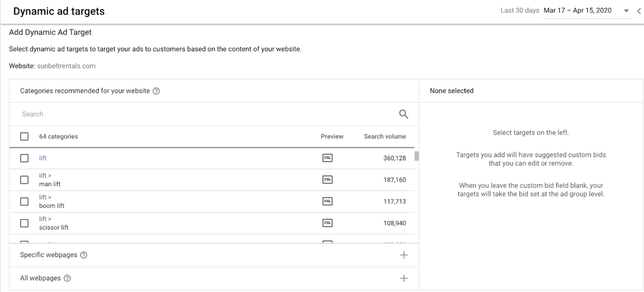Sort by Search volume column header
Screen dimensions: 644x292
tap(385, 136)
